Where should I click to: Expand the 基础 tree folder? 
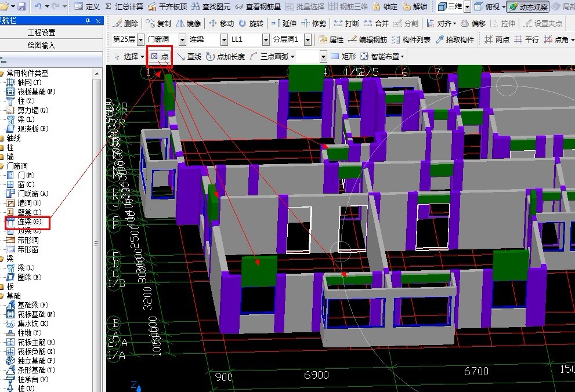(2, 296)
